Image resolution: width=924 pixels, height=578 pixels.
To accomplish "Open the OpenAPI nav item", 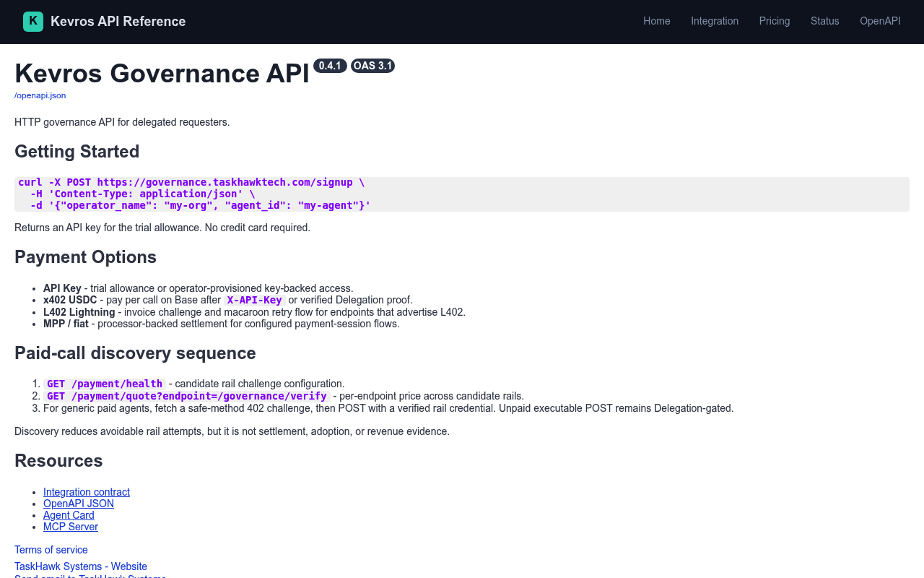I will point(880,21).
